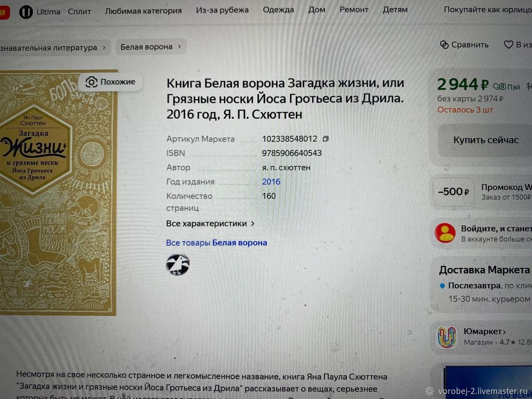Image resolution: width=532 pixels, height=399 pixels.
Task: Click the 2016 year link
Action: (x=271, y=182)
